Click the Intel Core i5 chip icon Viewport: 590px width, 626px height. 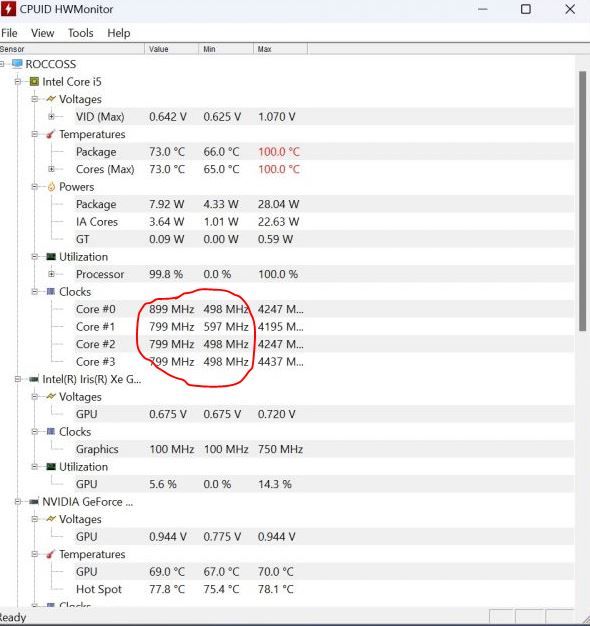tap(34, 82)
